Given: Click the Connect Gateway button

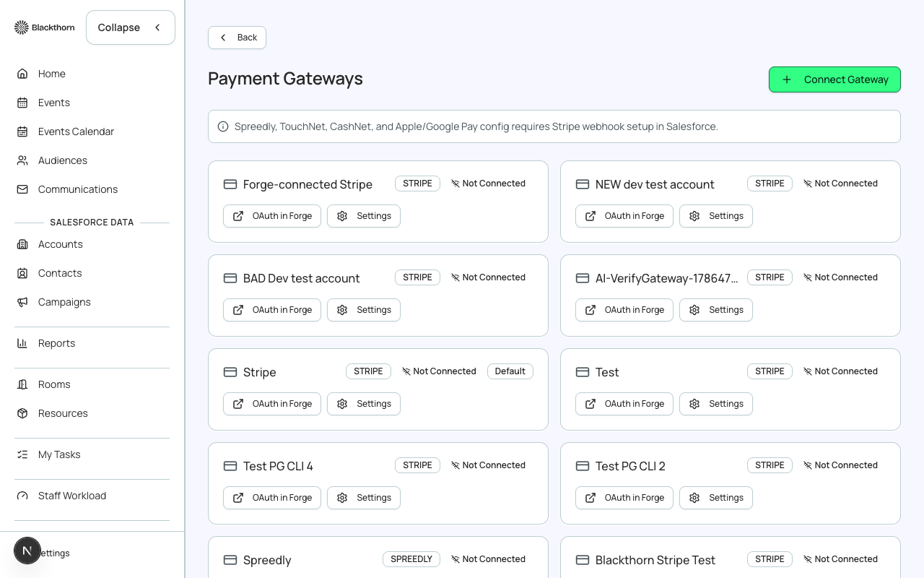Looking at the screenshot, I should pyautogui.click(x=834, y=79).
